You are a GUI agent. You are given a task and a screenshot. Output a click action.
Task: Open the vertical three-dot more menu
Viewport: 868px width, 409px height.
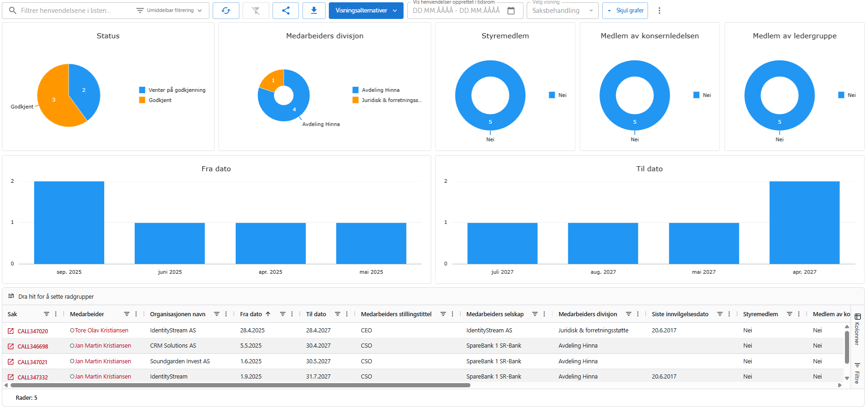pos(659,11)
